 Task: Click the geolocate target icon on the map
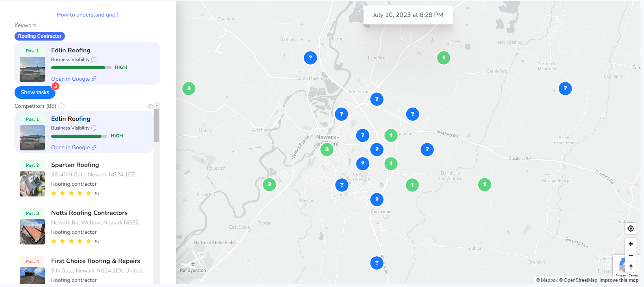(631, 228)
